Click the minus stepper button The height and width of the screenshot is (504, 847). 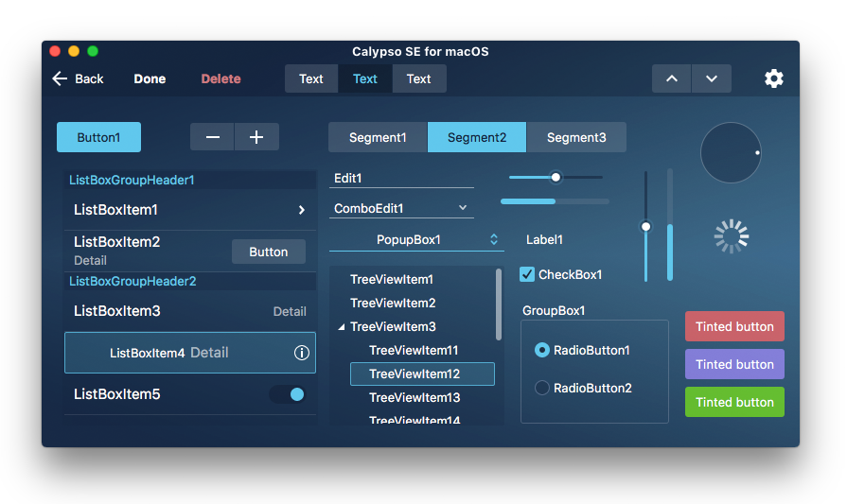point(212,137)
